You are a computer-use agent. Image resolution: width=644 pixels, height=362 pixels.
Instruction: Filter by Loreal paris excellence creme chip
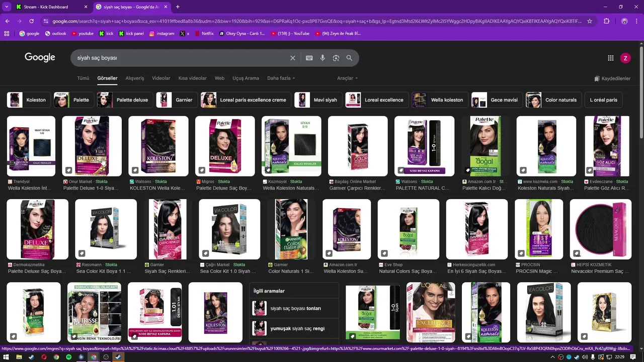[246, 100]
